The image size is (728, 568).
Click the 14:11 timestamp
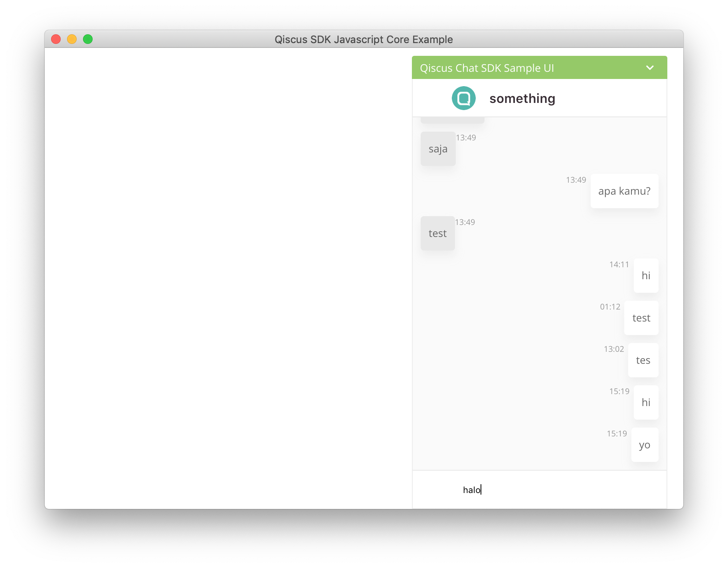pyautogui.click(x=619, y=264)
